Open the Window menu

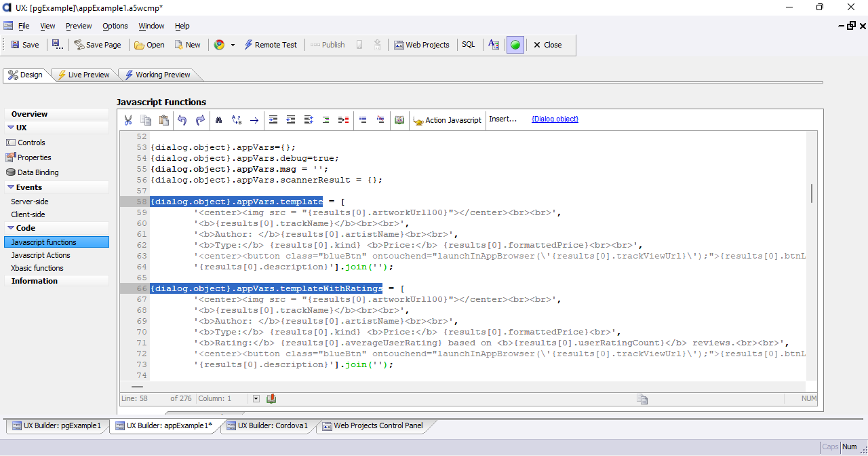tap(151, 26)
